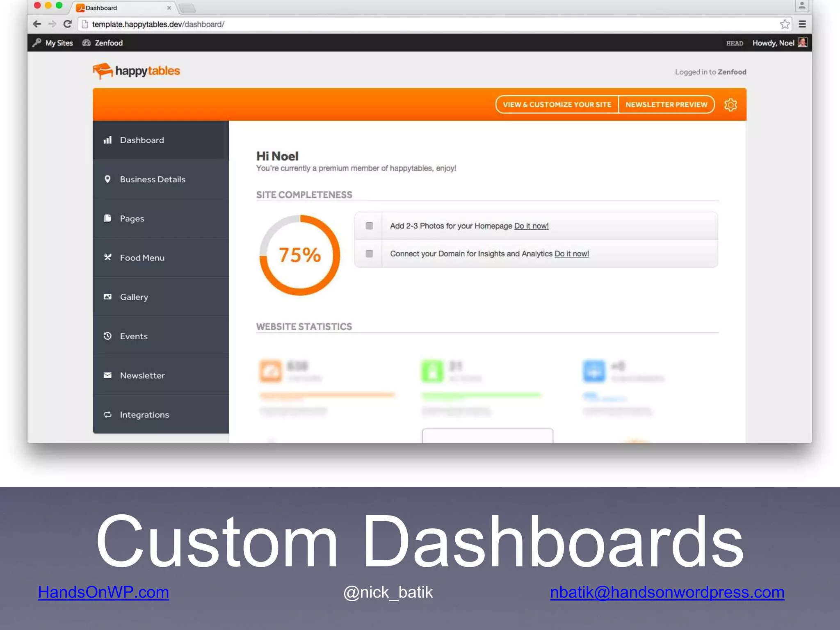
Task: Click @nick_batik handle text
Action: coord(388,593)
